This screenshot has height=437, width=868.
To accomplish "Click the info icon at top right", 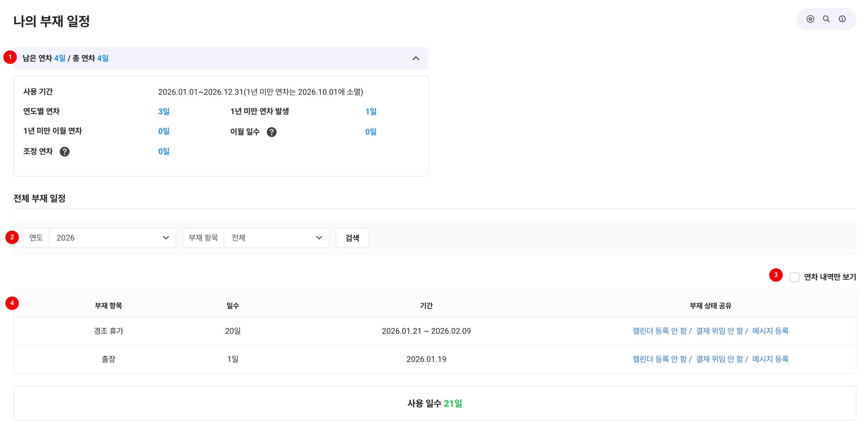I will 842,19.
